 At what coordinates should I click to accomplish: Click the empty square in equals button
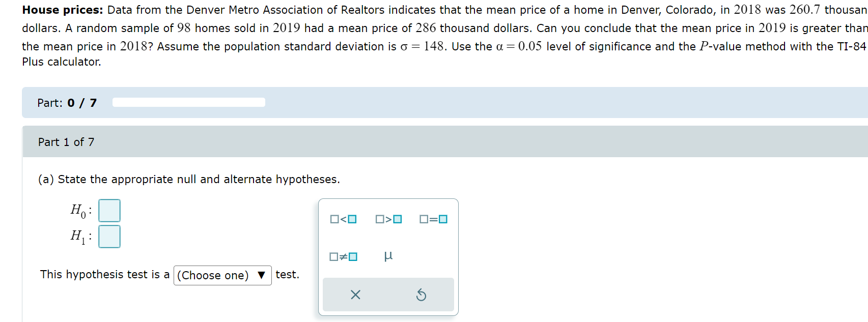(423, 219)
